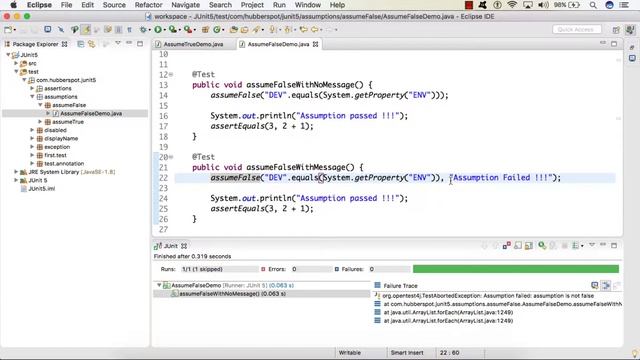This screenshot has height=360, width=640.
Task: Click the Last Edit Location arrow icon
Action: point(303,29)
